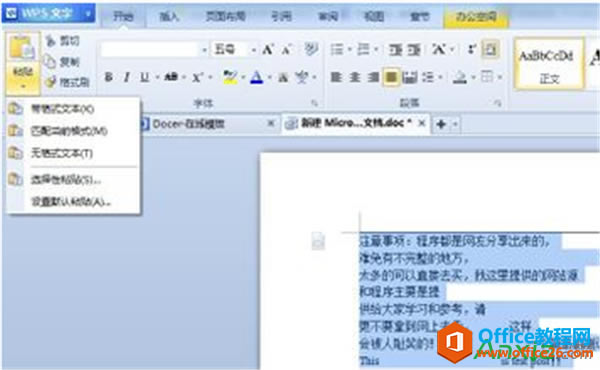Choose 设置默认粘贴(A)... from paste menu
Screen dimensions: 600x370
73,202
